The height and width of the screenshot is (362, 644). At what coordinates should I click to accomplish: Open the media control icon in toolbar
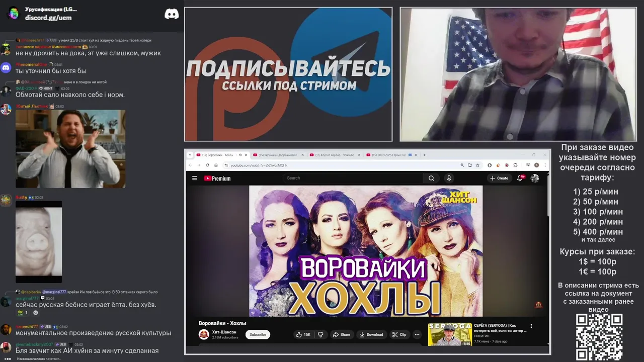click(x=528, y=165)
